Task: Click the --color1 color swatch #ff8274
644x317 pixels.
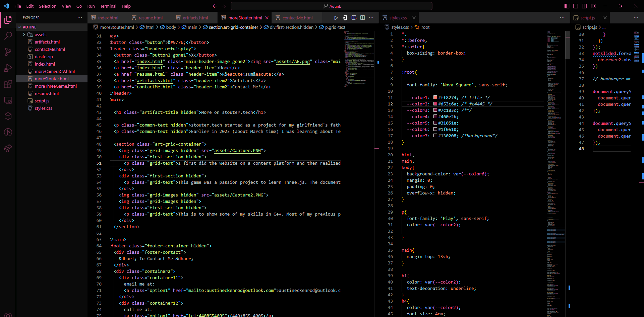Action: [x=435, y=97]
